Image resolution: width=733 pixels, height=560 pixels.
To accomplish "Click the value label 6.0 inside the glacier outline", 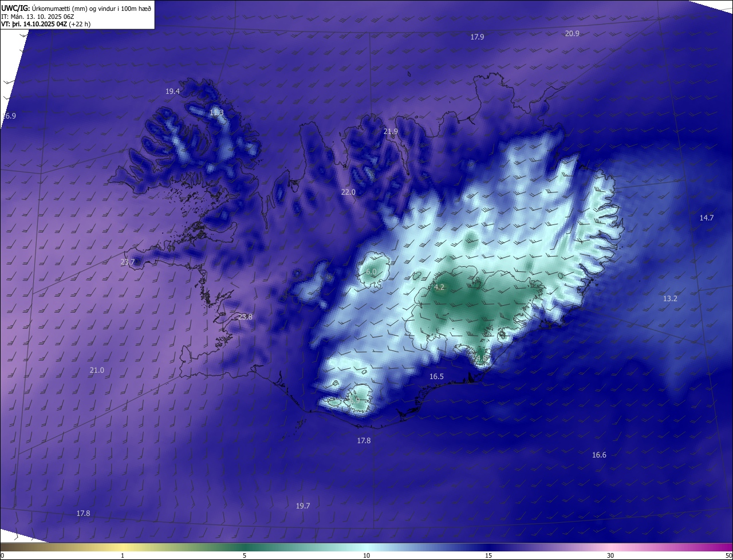I will (x=371, y=272).
